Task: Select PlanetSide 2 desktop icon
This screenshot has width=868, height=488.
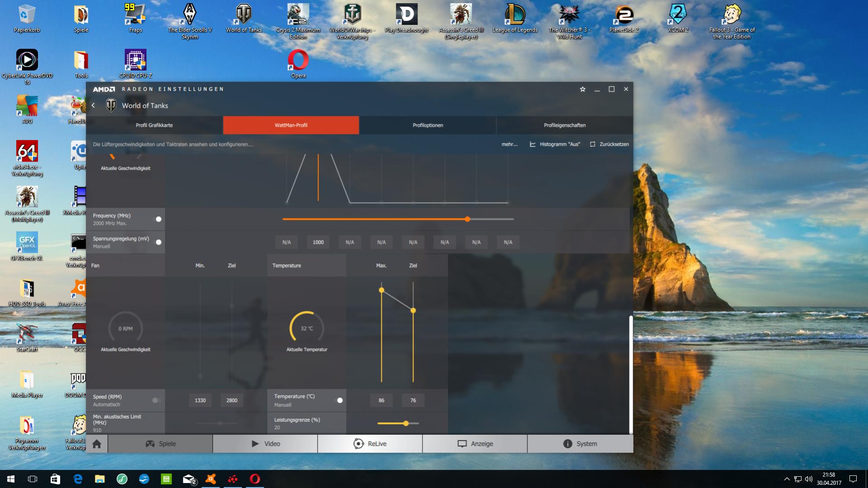Action: tap(624, 19)
